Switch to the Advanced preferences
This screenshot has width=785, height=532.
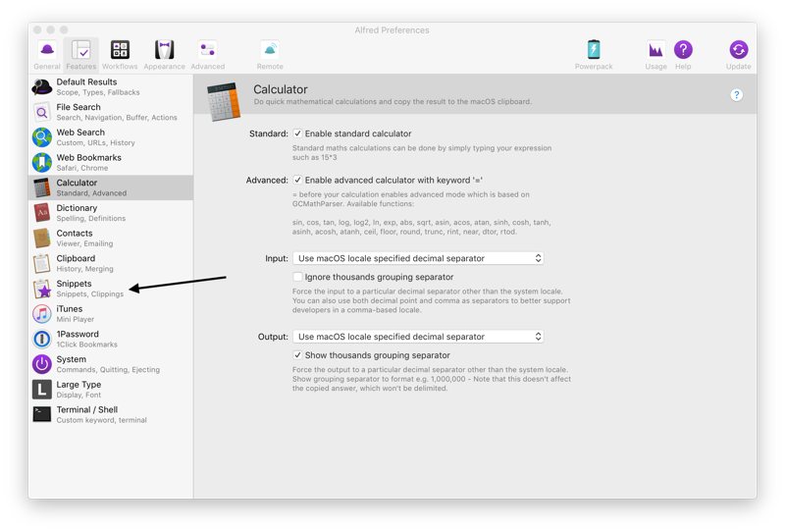tap(208, 55)
